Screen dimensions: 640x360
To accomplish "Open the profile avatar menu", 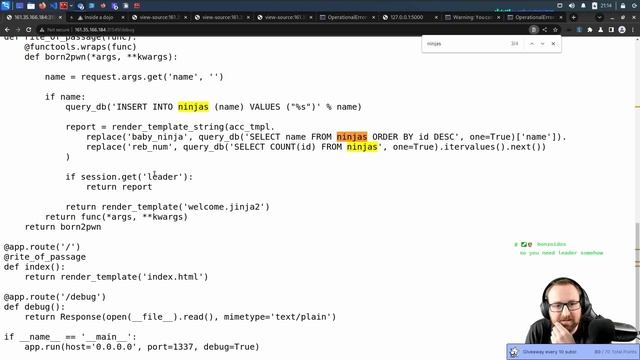I will point(622,30).
